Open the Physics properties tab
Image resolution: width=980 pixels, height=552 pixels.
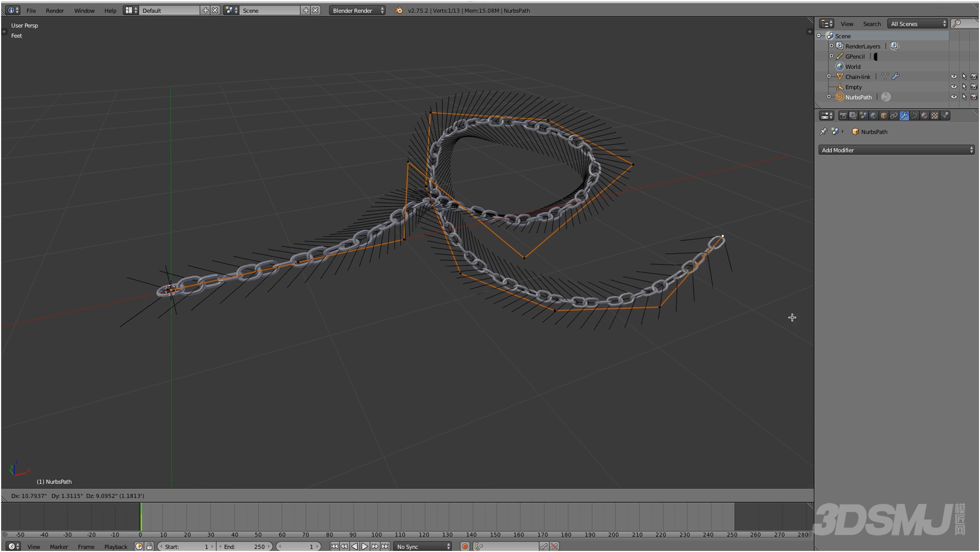(945, 115)
